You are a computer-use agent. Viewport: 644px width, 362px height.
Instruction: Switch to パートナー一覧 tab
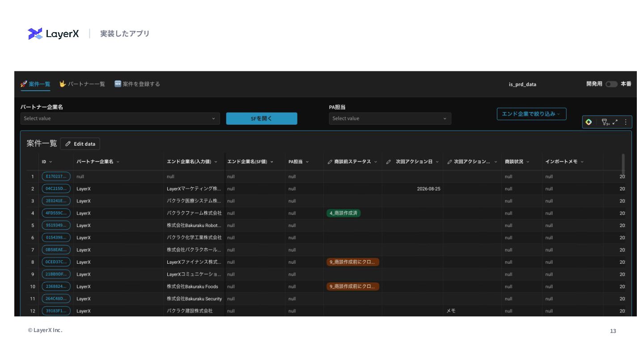click(x=82, y=84)
